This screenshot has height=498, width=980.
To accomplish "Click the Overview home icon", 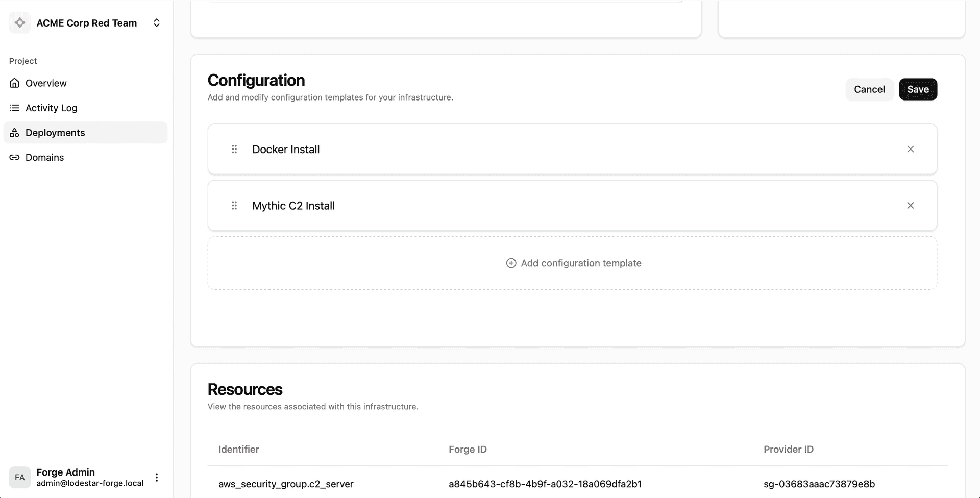I will (x=14, y=83).
